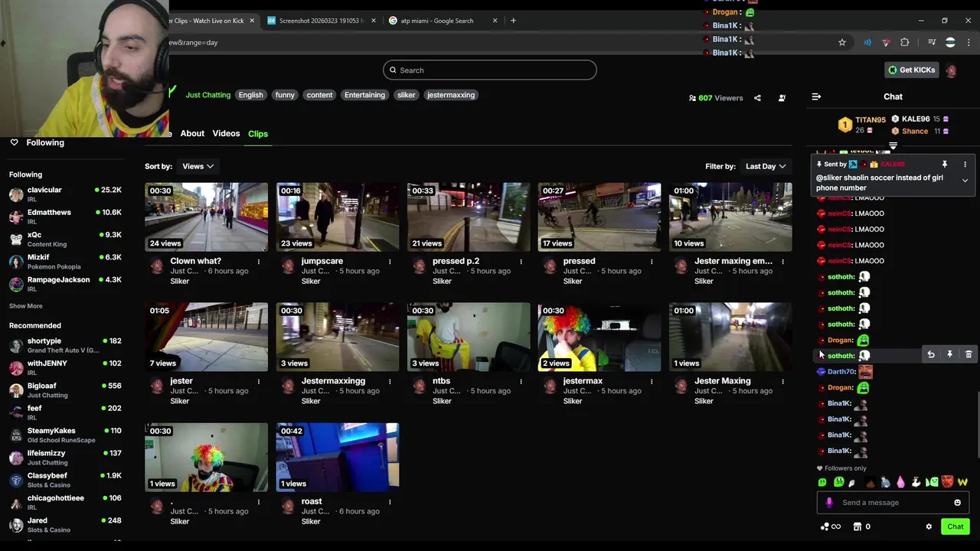Image resolution: width=980 pixels, height=551 pixels.
Task: Pin the hovered sothoth chat message
Action: 949,355
